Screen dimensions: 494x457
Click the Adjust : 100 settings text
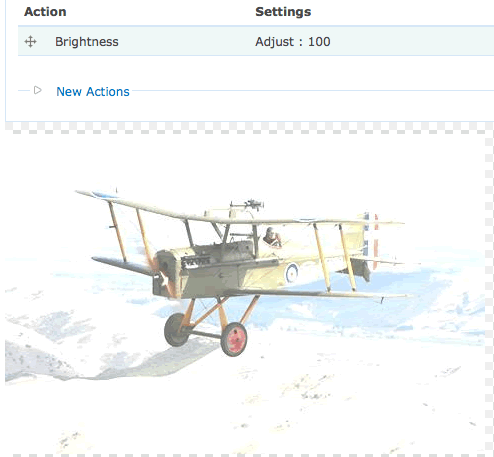click(293, 42)
